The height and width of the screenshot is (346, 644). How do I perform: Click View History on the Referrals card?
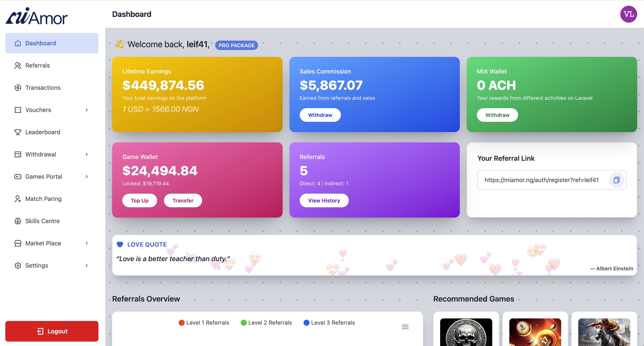pyautogui.click(x=324, y=200)
